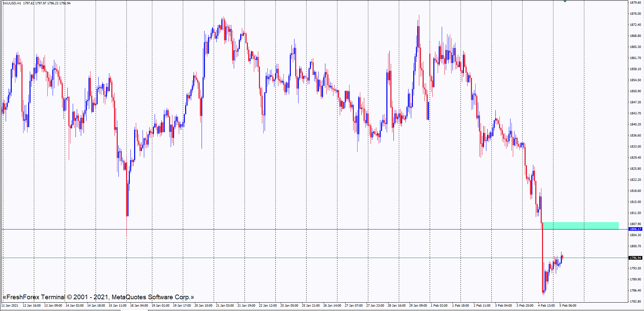
Task: Click the 1806.17 horizontal line price tag
Action: [635, 229]
